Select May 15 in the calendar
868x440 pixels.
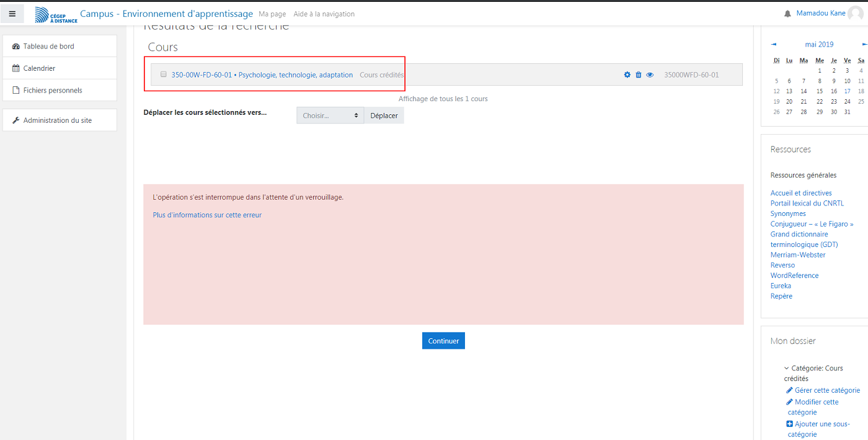(x=819, y=91)
